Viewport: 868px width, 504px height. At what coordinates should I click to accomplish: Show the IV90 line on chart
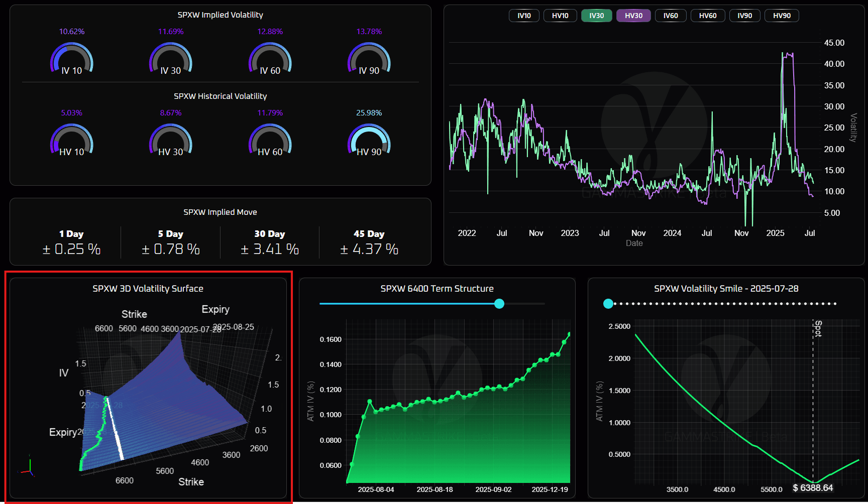pyautogui.click(x=744, y=16)
